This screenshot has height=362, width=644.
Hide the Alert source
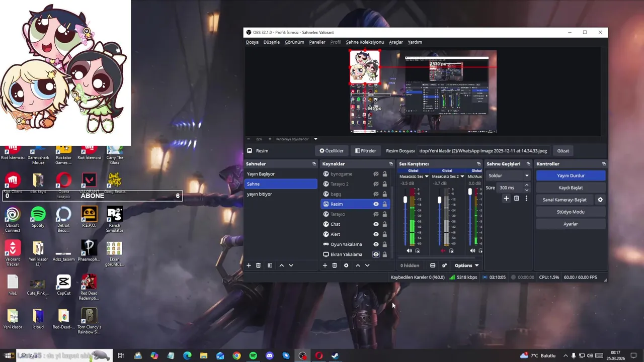[376, 234]
